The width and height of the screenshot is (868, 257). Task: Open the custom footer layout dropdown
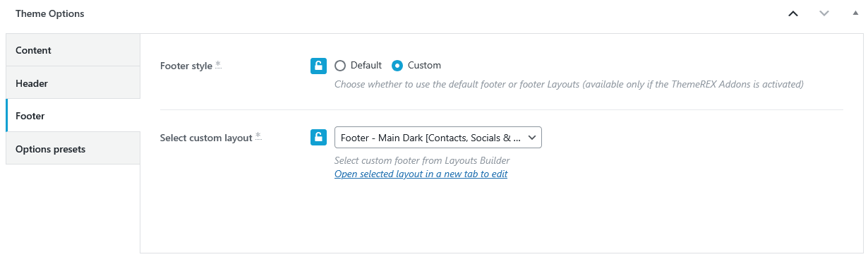[x=438, y=137]
